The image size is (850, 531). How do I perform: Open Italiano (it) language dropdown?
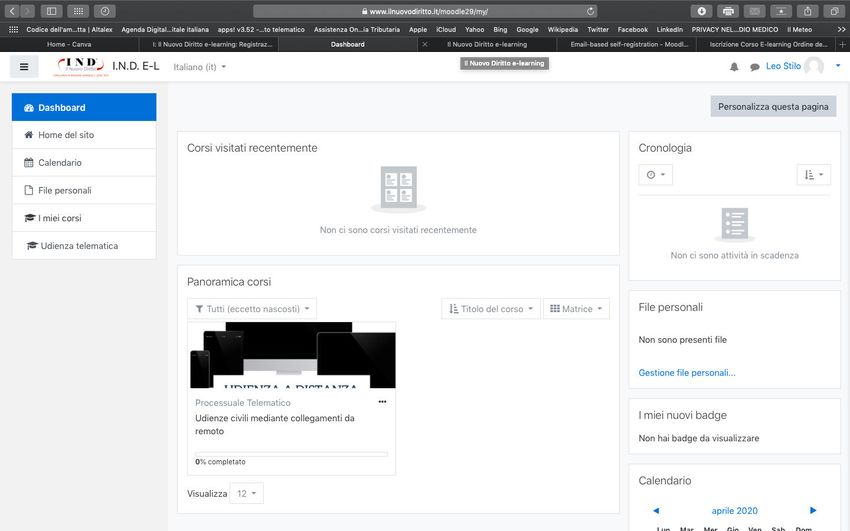[x=199, y=67]
